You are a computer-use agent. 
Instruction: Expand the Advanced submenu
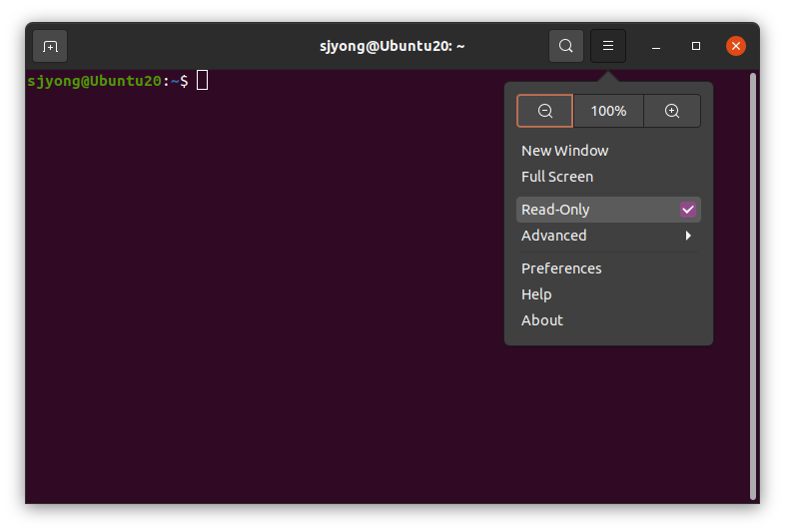coord(608,236)
